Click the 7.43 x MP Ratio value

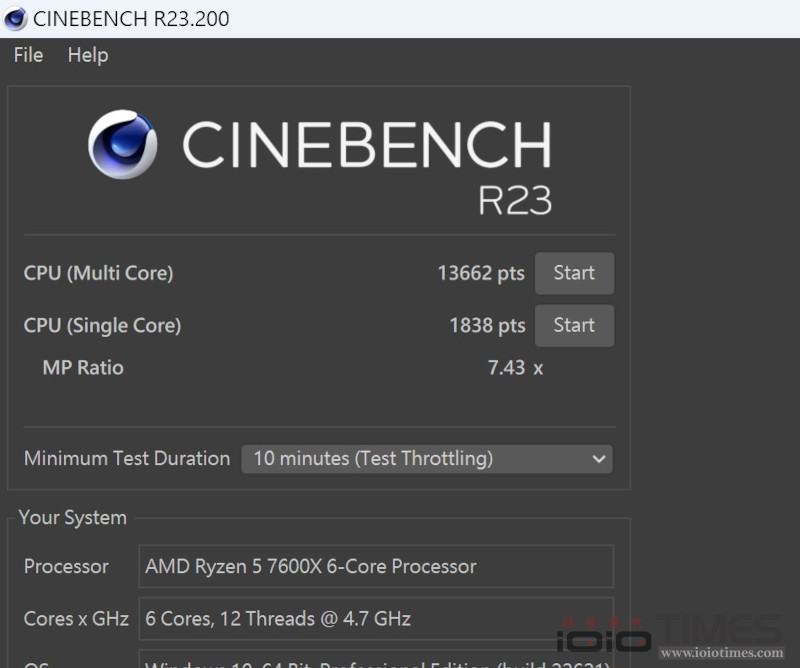click(515, 367)
